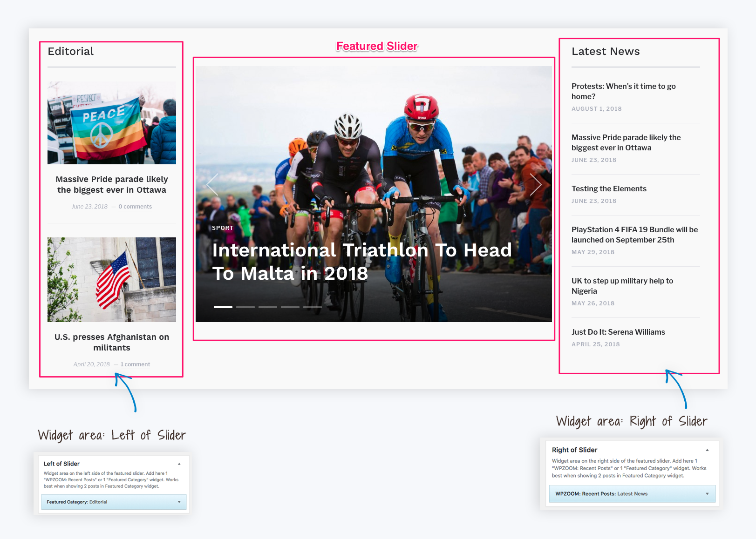756x539 pixels.
Task: Select the first slider pagination indicator
Action: point(223,307)
